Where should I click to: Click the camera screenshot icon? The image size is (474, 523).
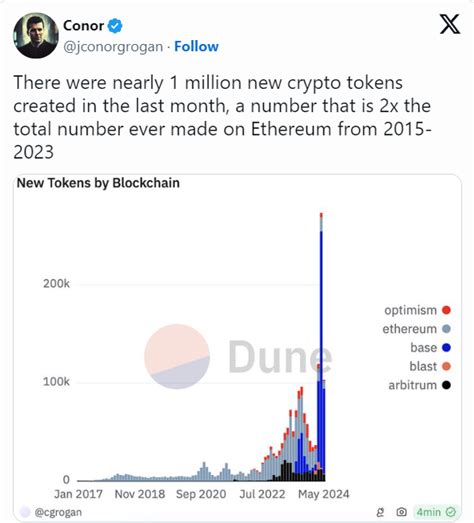pyautogui.click(x=401, y=512)
